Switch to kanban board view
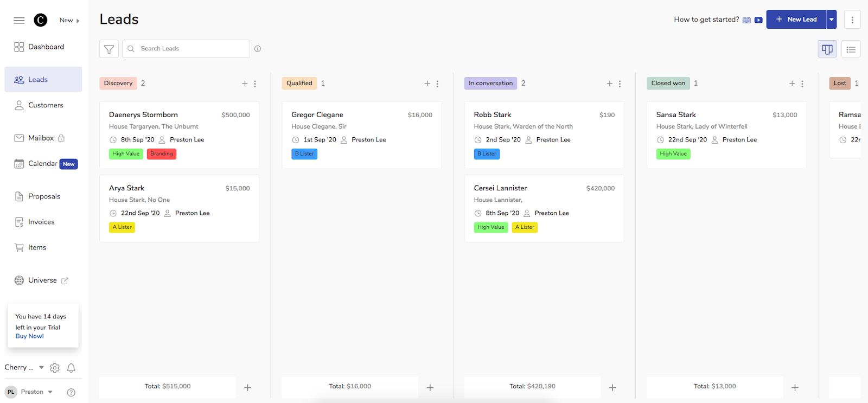Image resolution: width=868 pixels, height=403 pixels. click(x=827, y=49)
